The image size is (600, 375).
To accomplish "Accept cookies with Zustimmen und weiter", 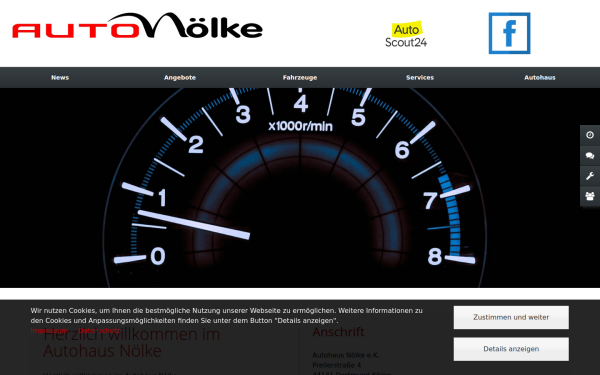I will click(x=511, y=317).
